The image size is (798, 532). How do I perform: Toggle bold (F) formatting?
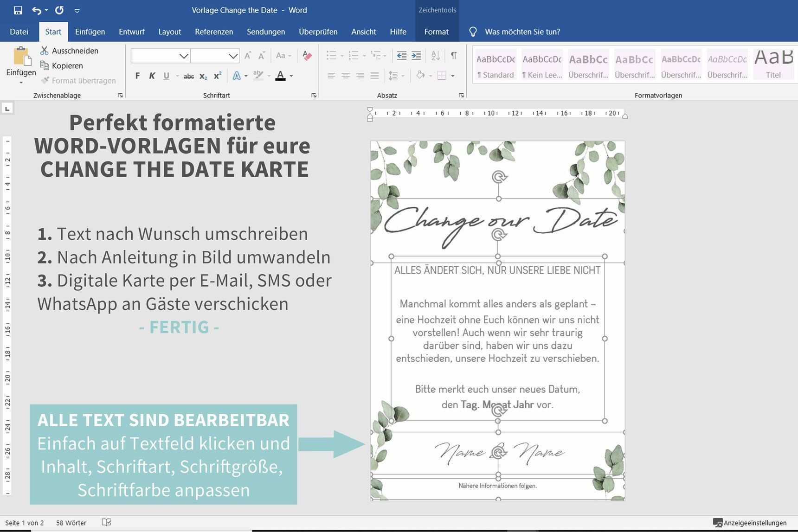pos(137,76)
